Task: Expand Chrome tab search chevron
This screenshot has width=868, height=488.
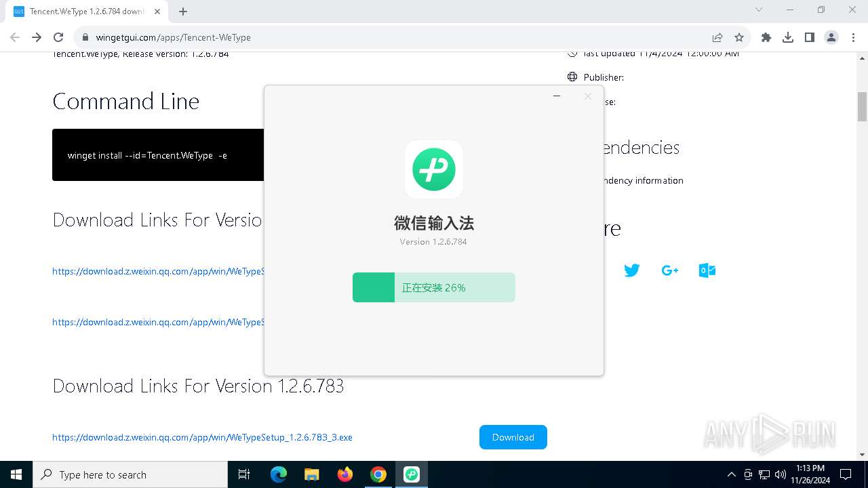Action: (759, 9)
